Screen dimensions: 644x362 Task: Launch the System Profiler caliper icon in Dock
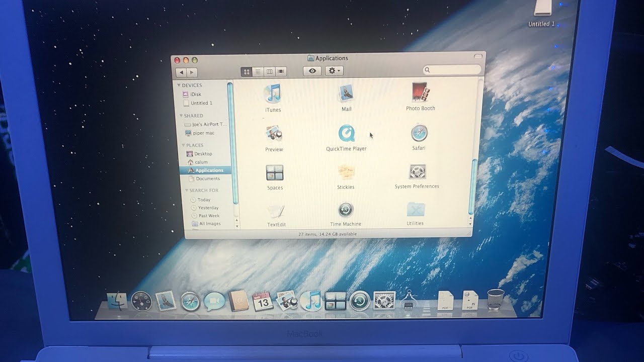[409, 300]
